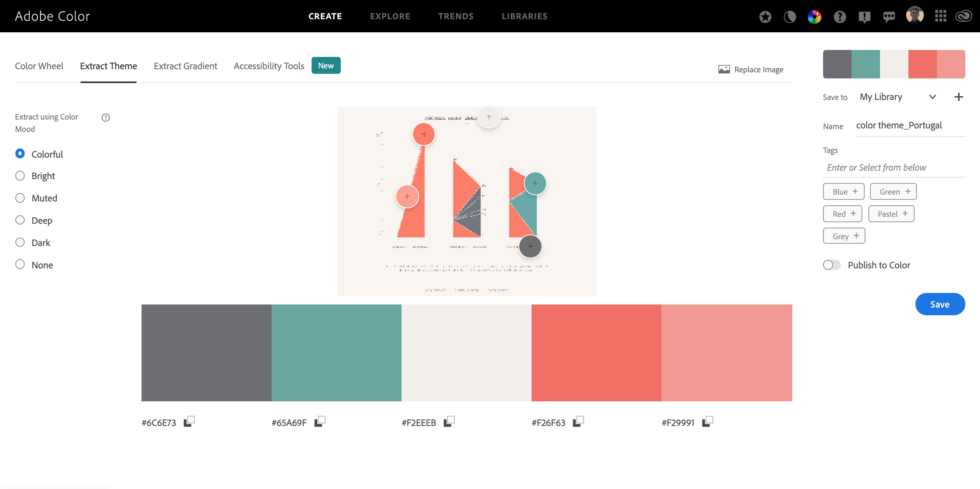Switch to Extract Gradient tab
The width and height of the screenshot is (980, 489).
tap(185, 66)
